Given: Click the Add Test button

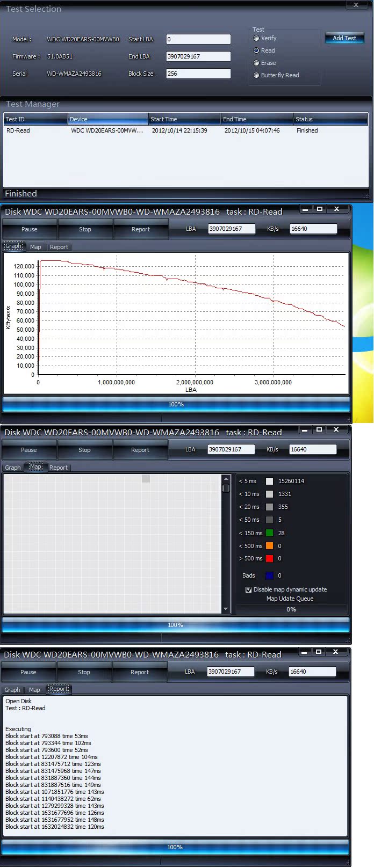Looking at the screenshot, I should click(344, 38).
